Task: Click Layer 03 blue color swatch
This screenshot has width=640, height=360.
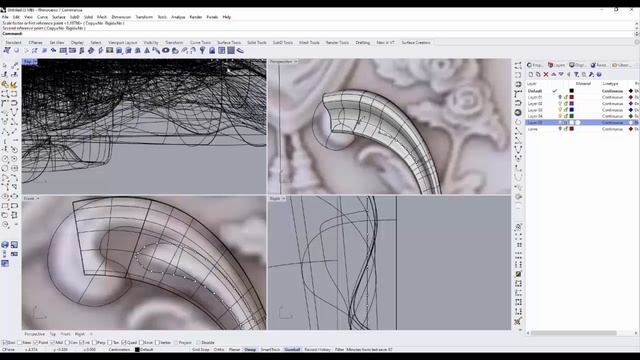Action: coord(571,110)
